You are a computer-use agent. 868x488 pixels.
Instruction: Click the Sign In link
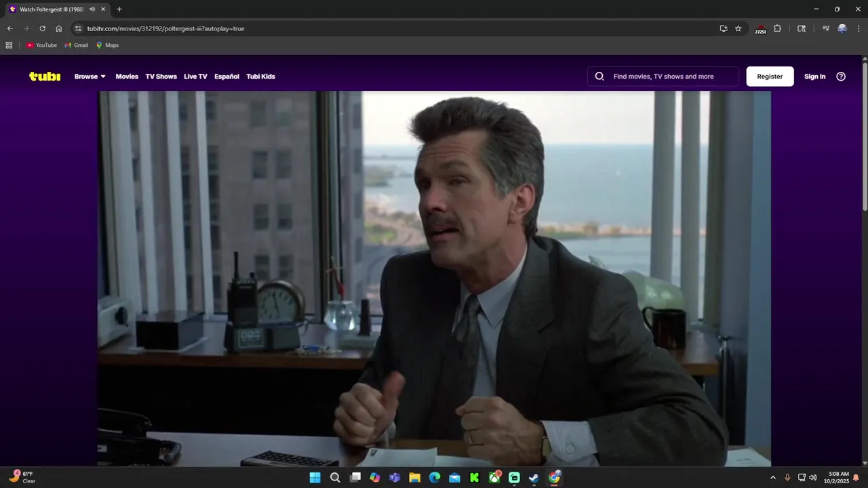pyautogui.click(x=814, y=77)
